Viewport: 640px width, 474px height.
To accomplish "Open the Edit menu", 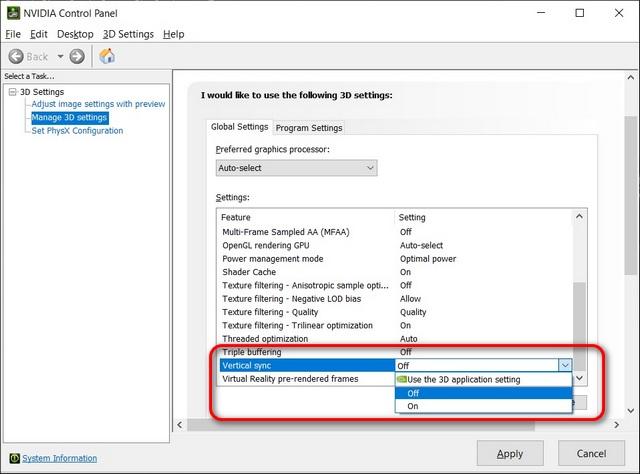I will coord(39,34).
